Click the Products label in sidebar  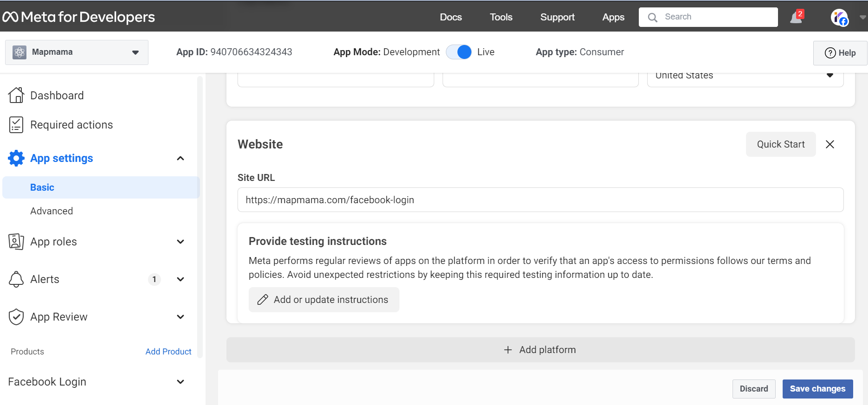click(x=27, y=352)
